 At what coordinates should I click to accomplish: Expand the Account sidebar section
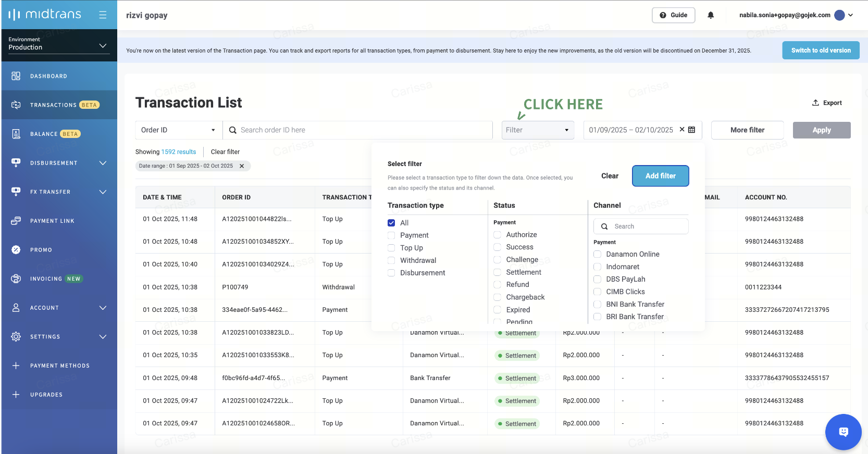tap(103, 308)
